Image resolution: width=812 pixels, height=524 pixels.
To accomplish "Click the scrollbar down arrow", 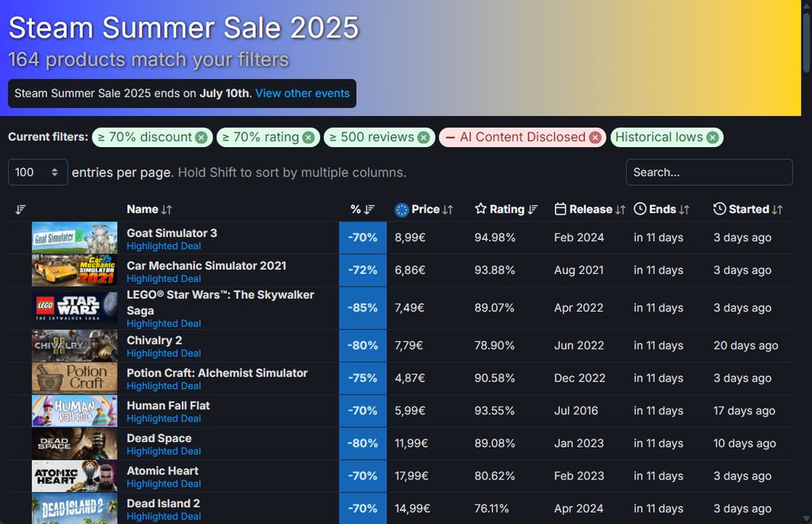I will tap(806, 518).
